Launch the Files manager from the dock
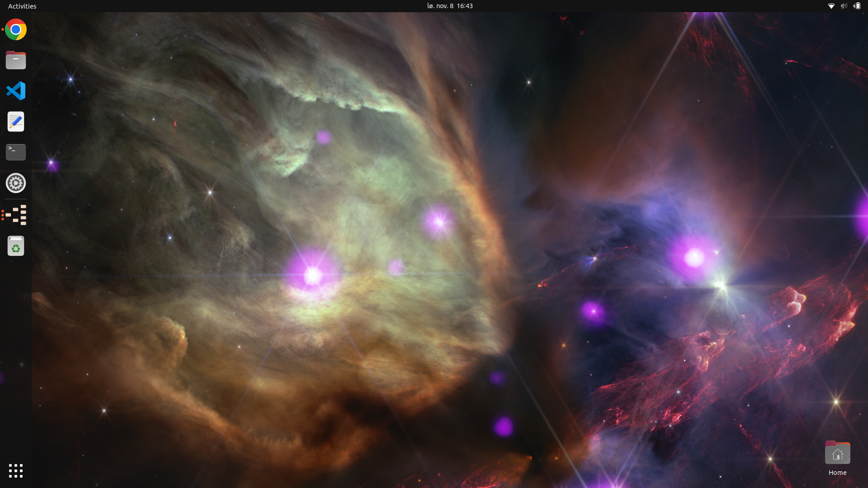Viewport: 868px width, 488px height. pyautogui.click(x=16, y=60)
